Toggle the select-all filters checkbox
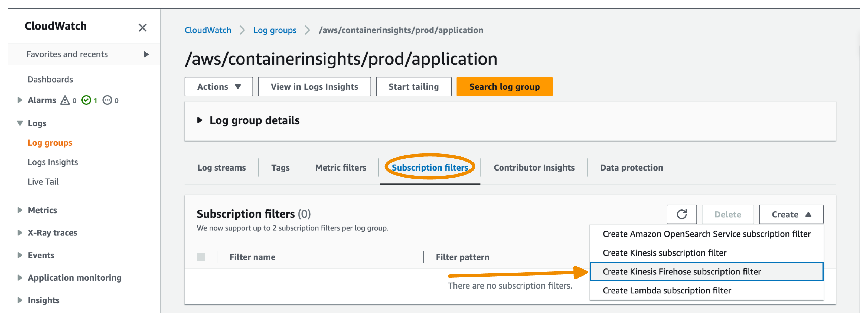Viewport: 868px width, 321px height. point(201,257)
